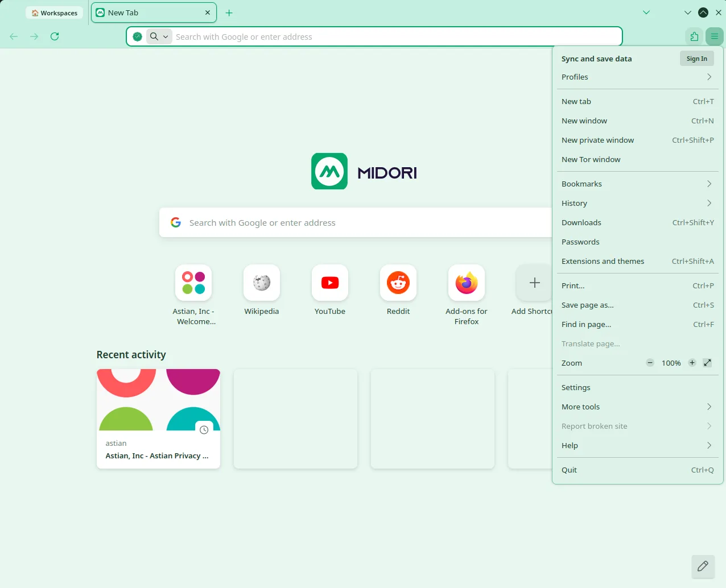Focus the page search box
Viewport: 726px width, 588px height.
(356, 222)
